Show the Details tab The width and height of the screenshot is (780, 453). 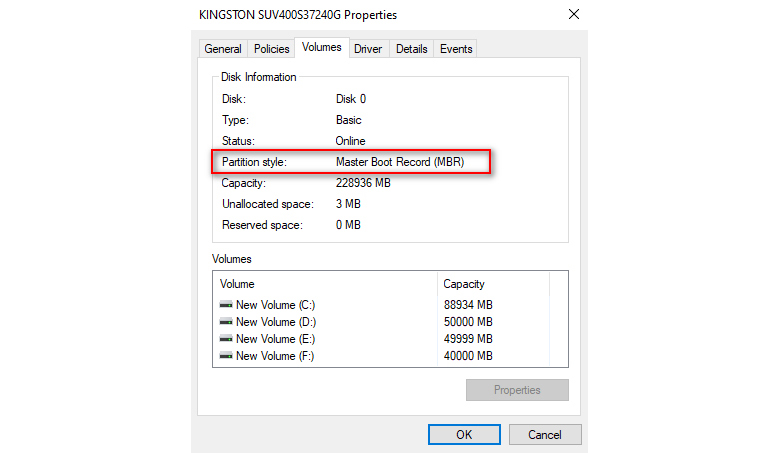tap(411, 49)
